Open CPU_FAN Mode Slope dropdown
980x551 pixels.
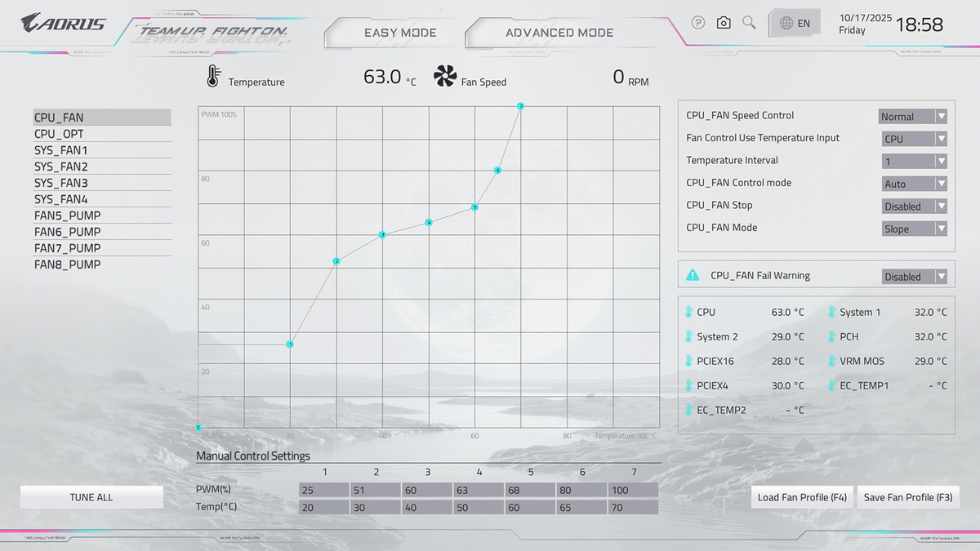point(913,229)
